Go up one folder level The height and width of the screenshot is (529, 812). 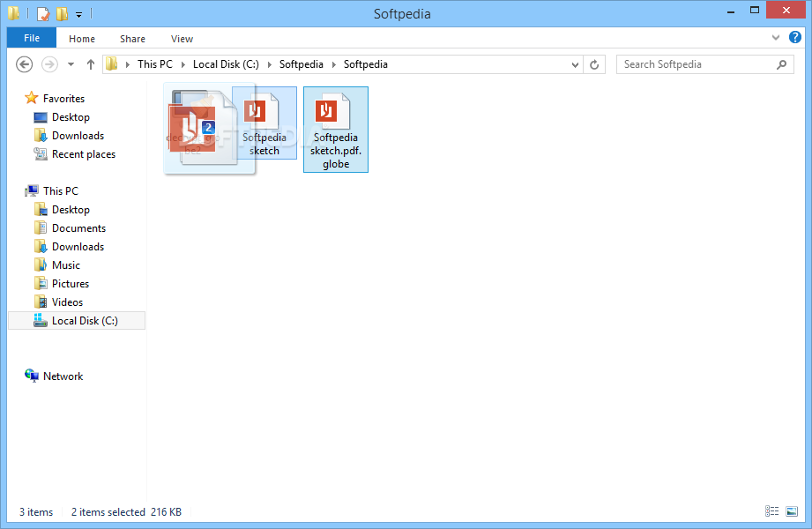[x=91, y=64]
